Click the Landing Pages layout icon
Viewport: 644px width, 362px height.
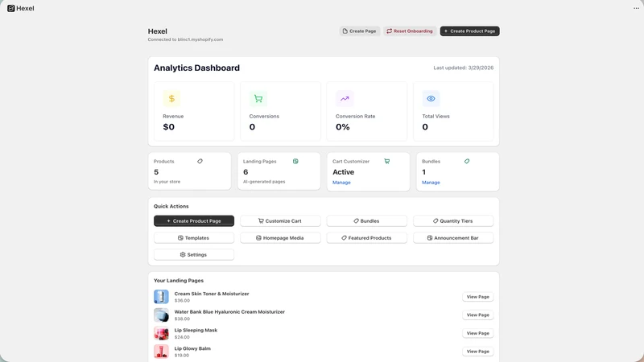pyautogui.click(x=295, y=162)
